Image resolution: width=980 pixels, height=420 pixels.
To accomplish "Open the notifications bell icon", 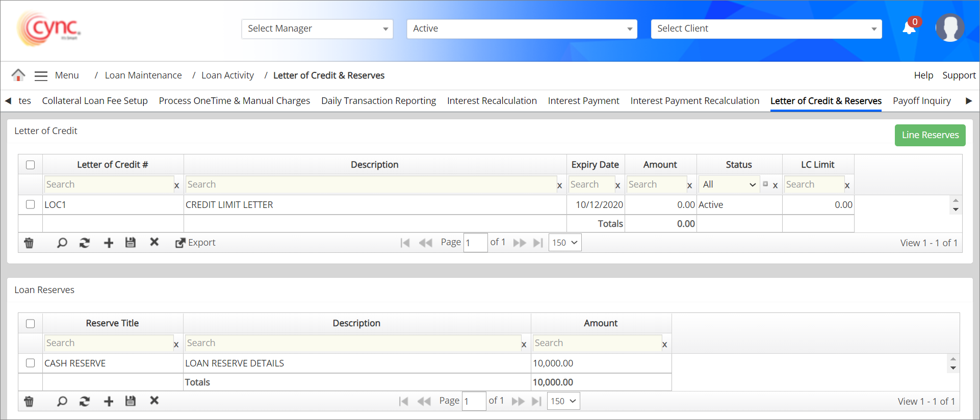I will (909, 28).
